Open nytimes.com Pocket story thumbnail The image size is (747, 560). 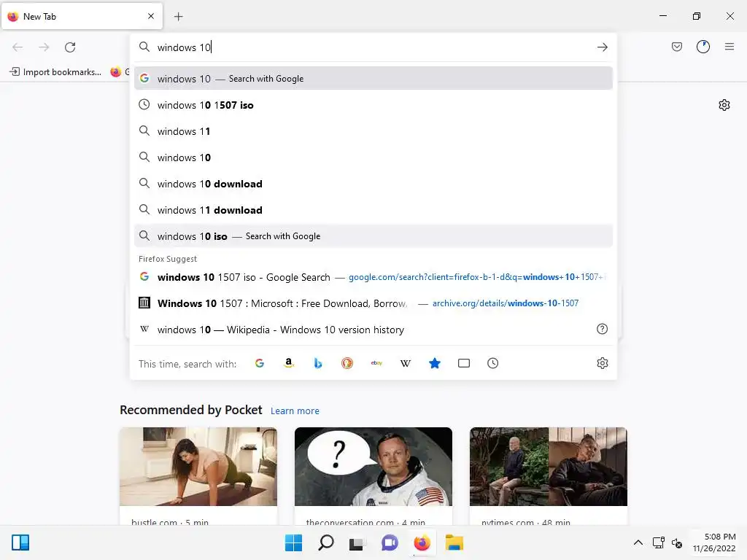point(549,467)
